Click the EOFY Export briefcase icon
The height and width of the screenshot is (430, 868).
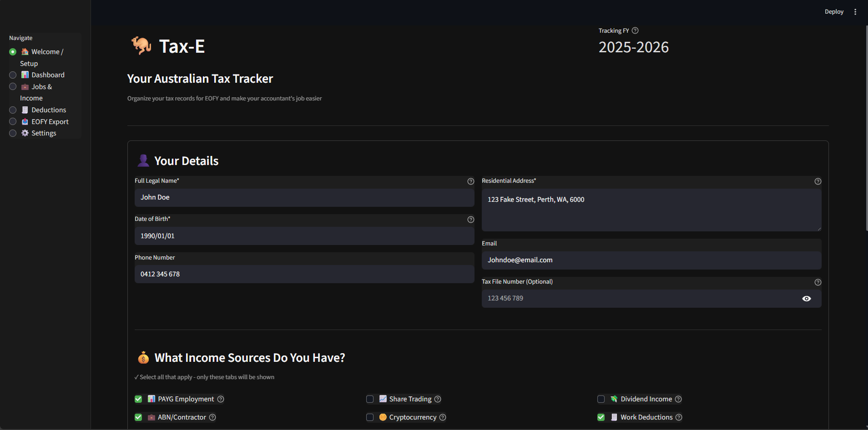pyautogui.click(x=25, y=121)
